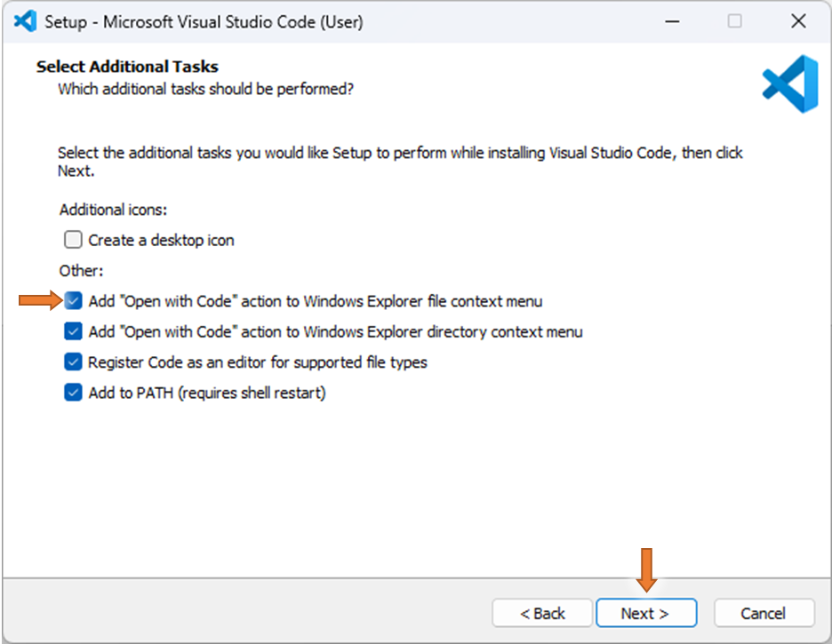Click the large Visual Studio Code logo
This screenshot has width=832, height=644.
[x=790, y=83]
